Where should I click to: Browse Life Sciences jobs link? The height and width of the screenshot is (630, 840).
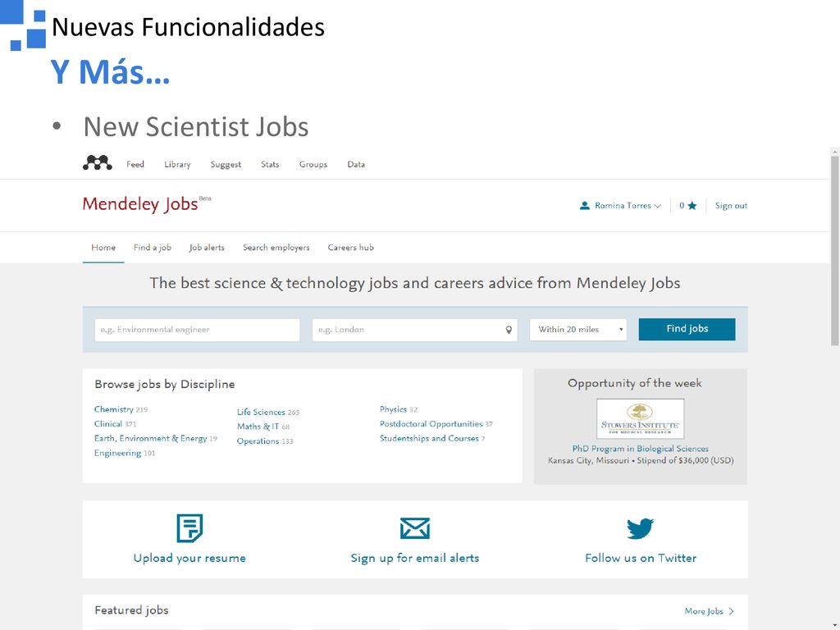[x=261, y=412]
